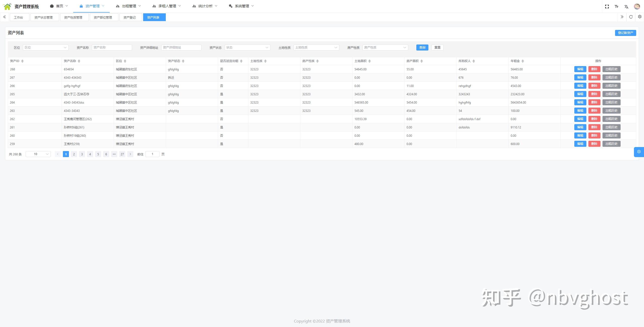Open the 出租管理 top menu
This screenshot has width=644, height=327.
[x=129, y=6]
